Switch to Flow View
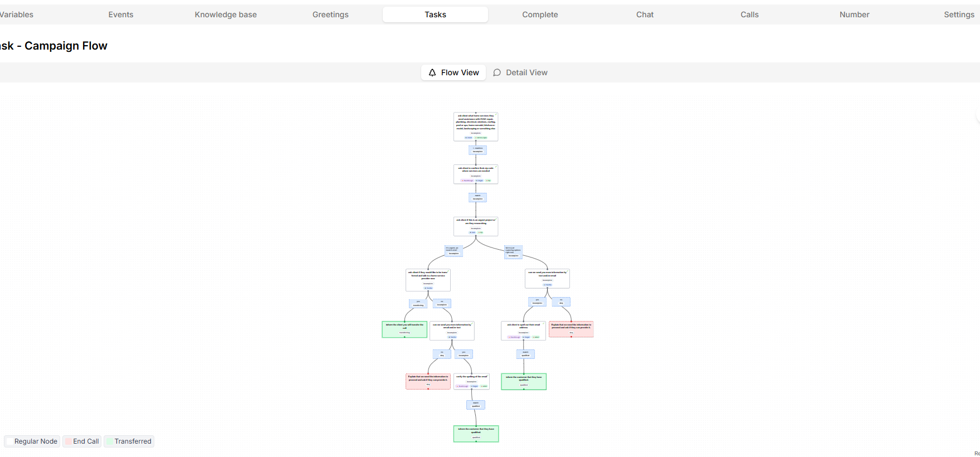The image size is (980, 457). click(x=454, y=72)
